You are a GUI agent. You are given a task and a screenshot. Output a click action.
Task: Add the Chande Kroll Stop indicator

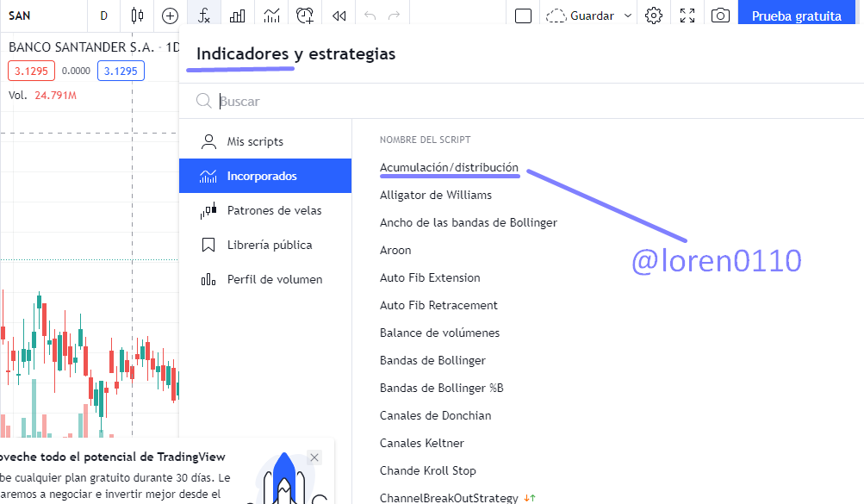[428, 470]
